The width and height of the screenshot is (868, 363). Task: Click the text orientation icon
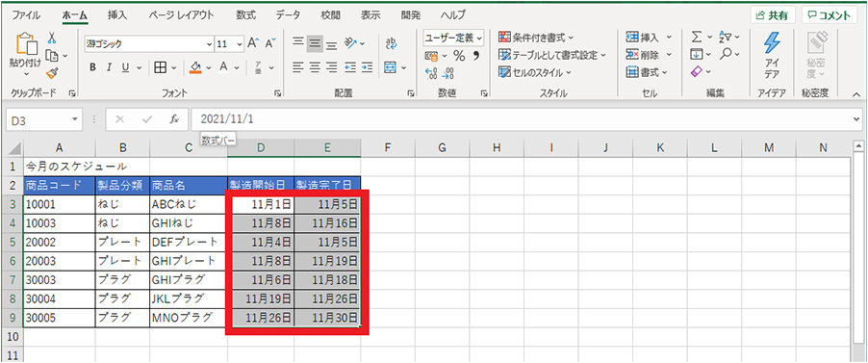pyautogui.click(x=351, y=43)
